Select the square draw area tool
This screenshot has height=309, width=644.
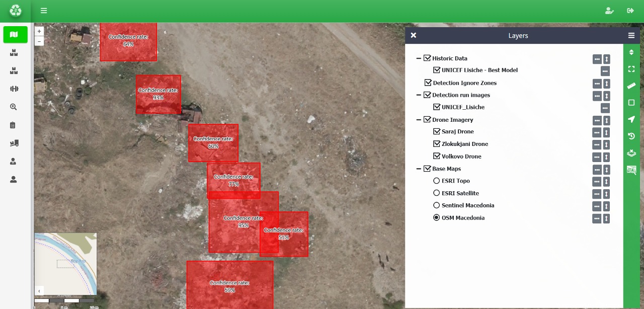point(631,103)
